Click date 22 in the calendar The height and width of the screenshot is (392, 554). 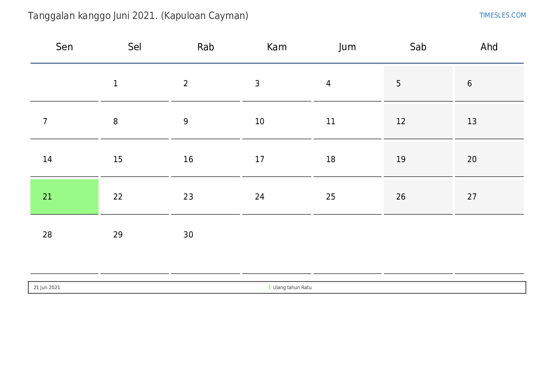pyautogui.click(x=135, y=197)
